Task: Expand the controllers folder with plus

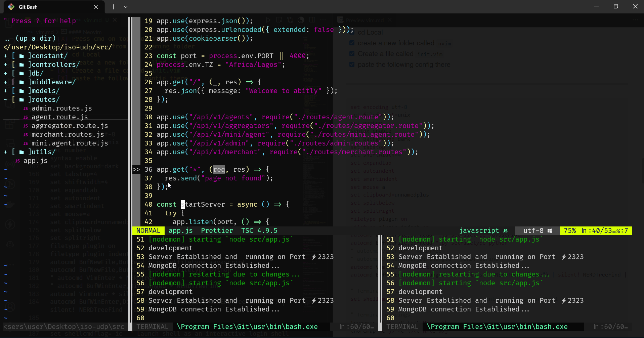Action: (x=5, y=65)
